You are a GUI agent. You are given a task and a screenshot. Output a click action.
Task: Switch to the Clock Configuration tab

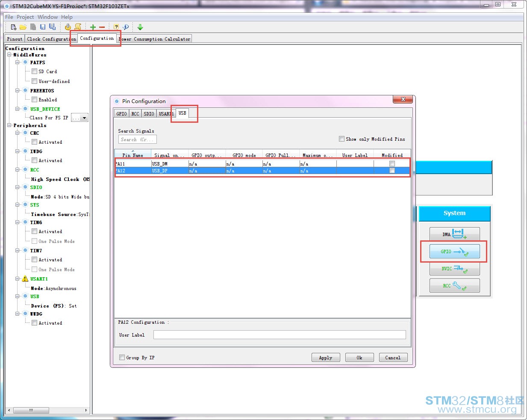(x=51, y=39)
